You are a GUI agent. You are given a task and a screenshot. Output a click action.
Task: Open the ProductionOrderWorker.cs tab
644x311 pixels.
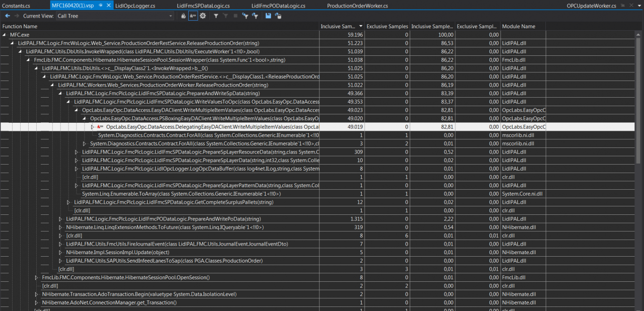click(357, 6)
